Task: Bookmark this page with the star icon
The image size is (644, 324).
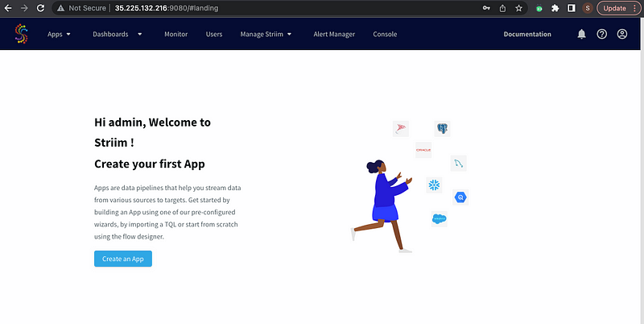Action: 518,8
